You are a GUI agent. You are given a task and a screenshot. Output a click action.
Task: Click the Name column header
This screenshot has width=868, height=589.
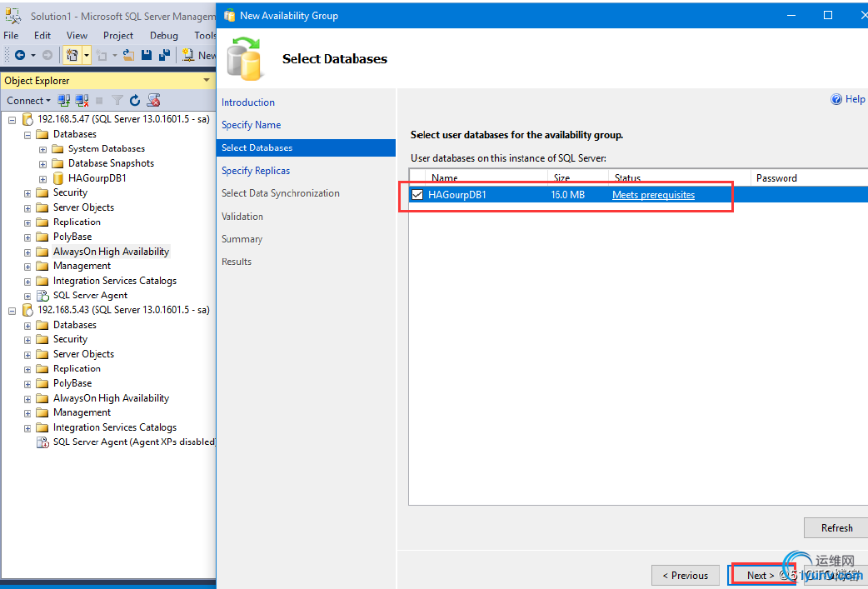pyautogui.click(x=486, y=177)
